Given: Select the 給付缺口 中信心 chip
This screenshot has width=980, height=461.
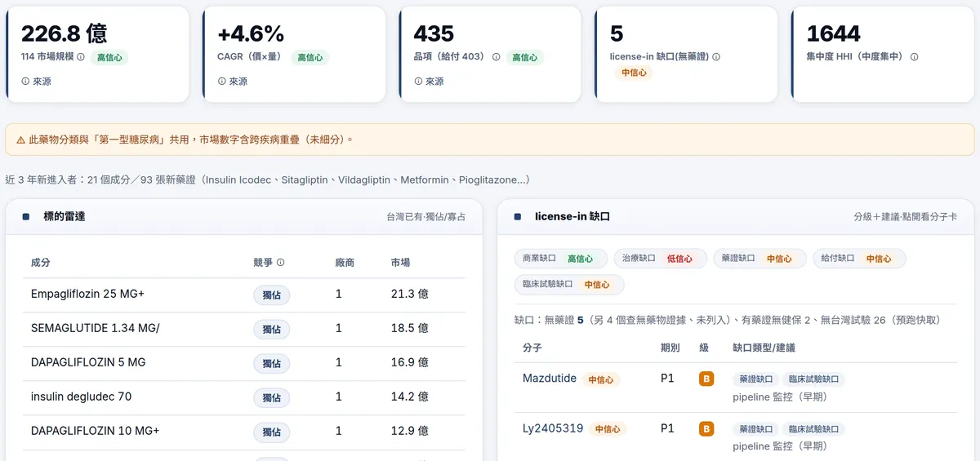Looking at the screenshot, I should point(859,259).
